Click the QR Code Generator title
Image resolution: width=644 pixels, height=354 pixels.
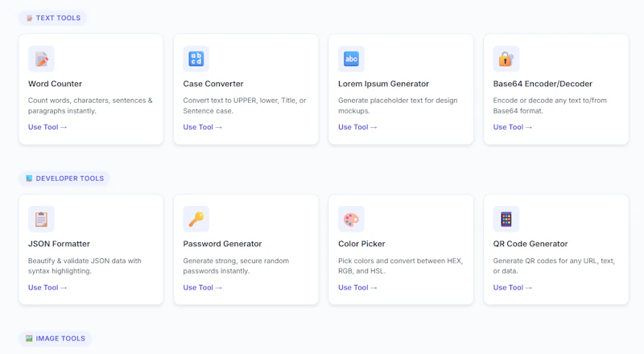pos(530,244)
